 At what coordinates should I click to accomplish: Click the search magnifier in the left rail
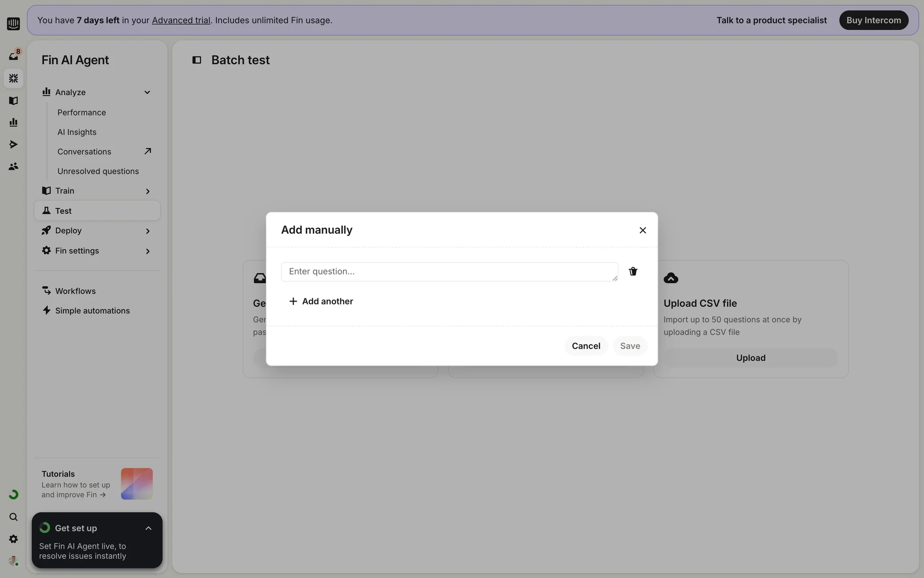tap(13, 517)
